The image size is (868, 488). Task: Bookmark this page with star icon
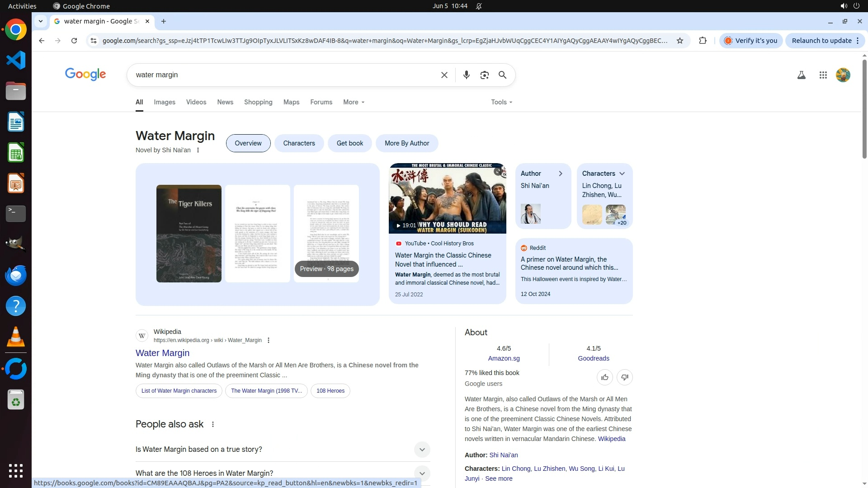pyautogui.click(x=679, y=41)
